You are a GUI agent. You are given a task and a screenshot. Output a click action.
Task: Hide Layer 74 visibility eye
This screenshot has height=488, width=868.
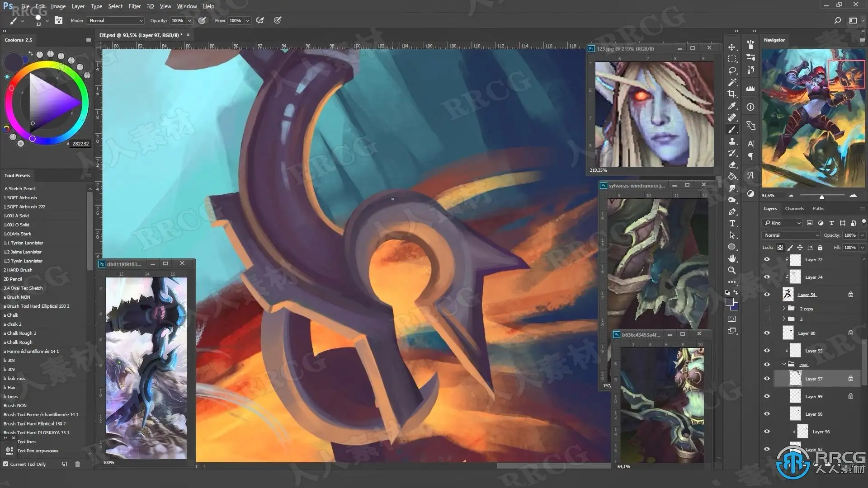tap(767, 277)
